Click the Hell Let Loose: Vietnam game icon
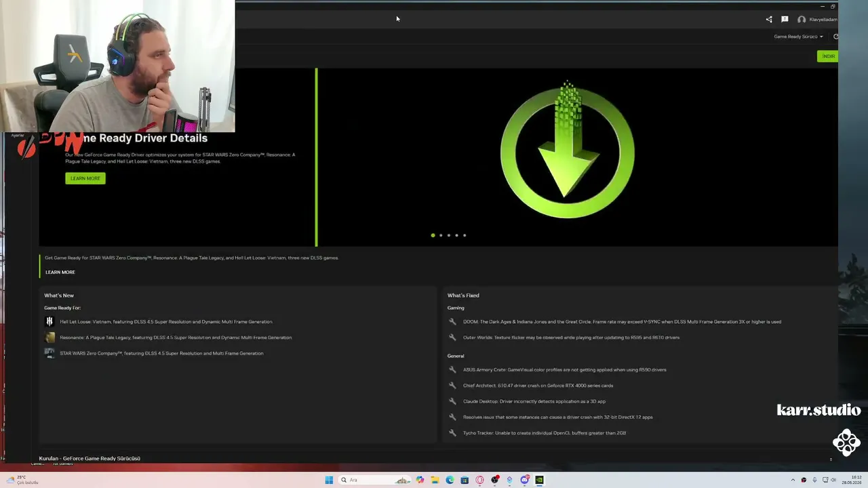 coord(50,322)
